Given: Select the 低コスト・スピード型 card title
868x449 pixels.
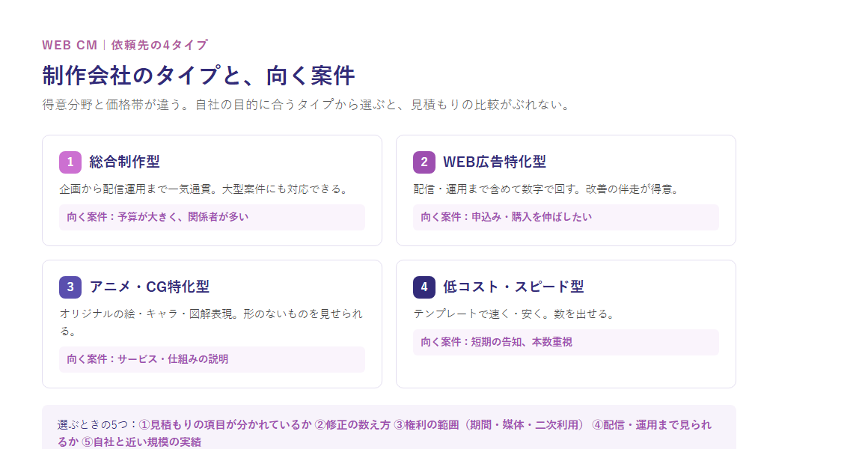Looking at the screenshot, I should click(x=513, y=287).
